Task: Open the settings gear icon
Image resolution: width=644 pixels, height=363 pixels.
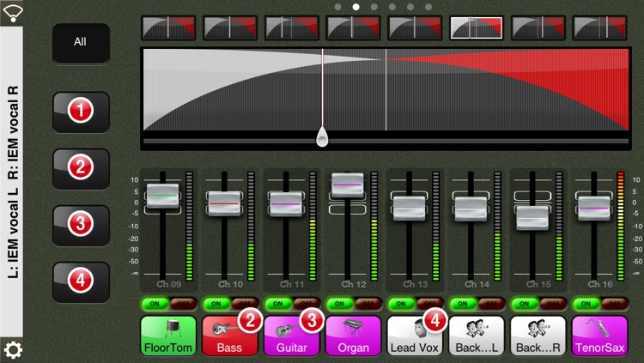Action: 13,349
